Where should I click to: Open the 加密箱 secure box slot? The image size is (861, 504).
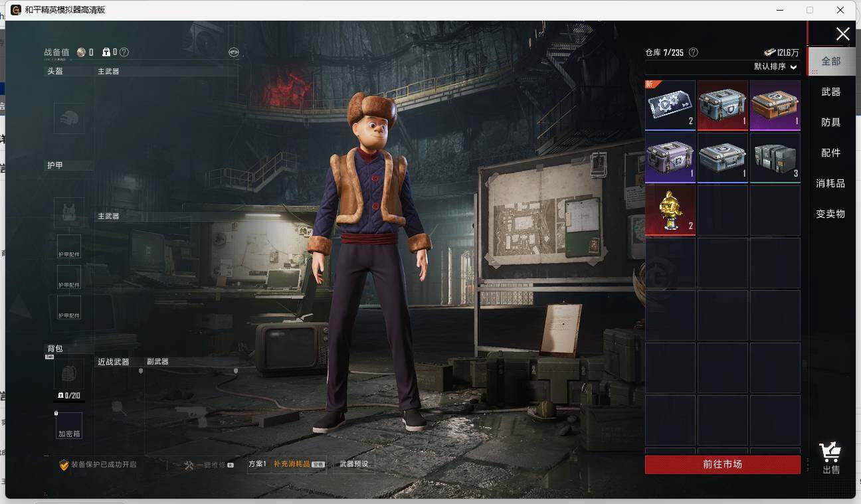[69, 425]
